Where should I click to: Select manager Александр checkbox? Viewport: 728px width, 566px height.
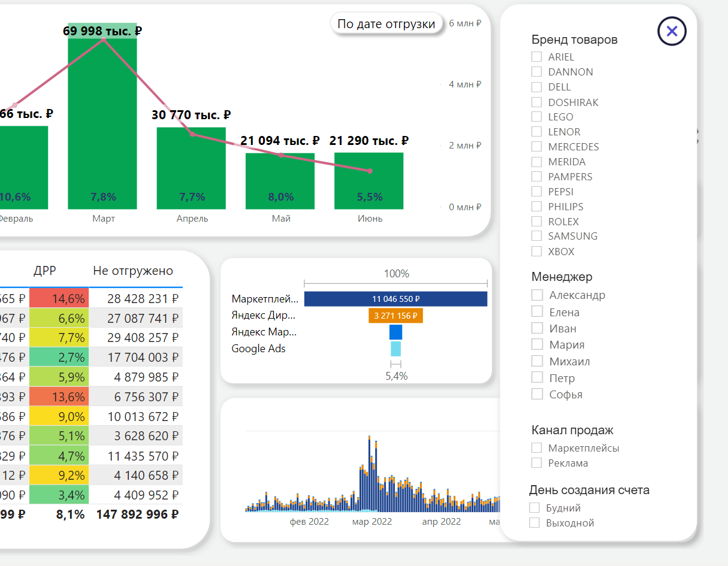coord(537,295)
